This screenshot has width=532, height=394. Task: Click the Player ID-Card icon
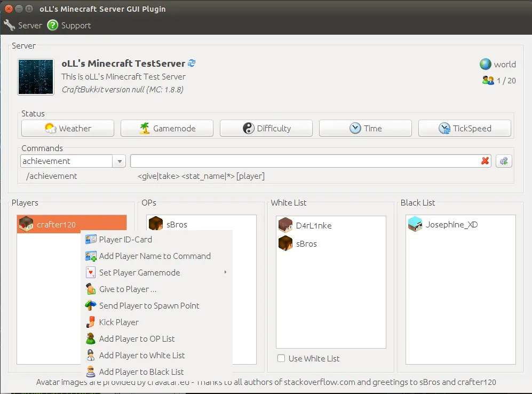(91, 239)
